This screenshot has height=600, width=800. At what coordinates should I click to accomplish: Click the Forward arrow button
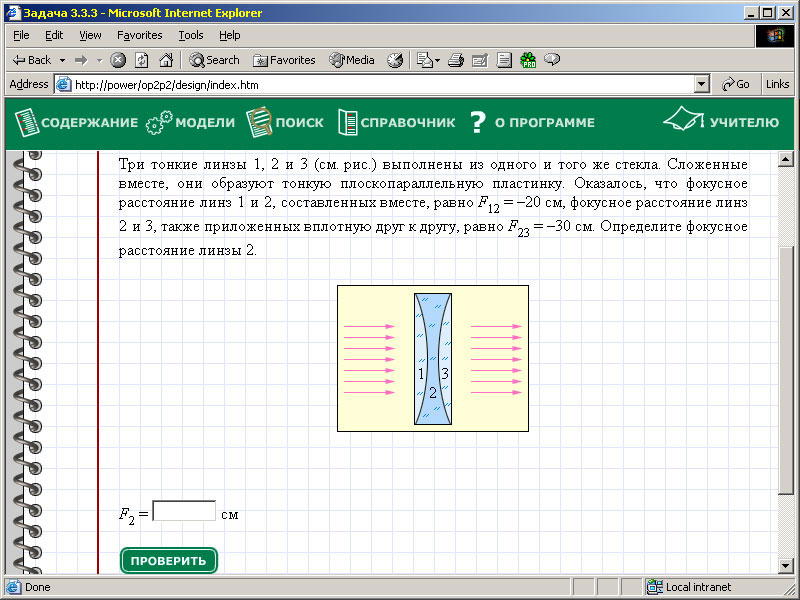pyautogui.click(x=81, y=60)
